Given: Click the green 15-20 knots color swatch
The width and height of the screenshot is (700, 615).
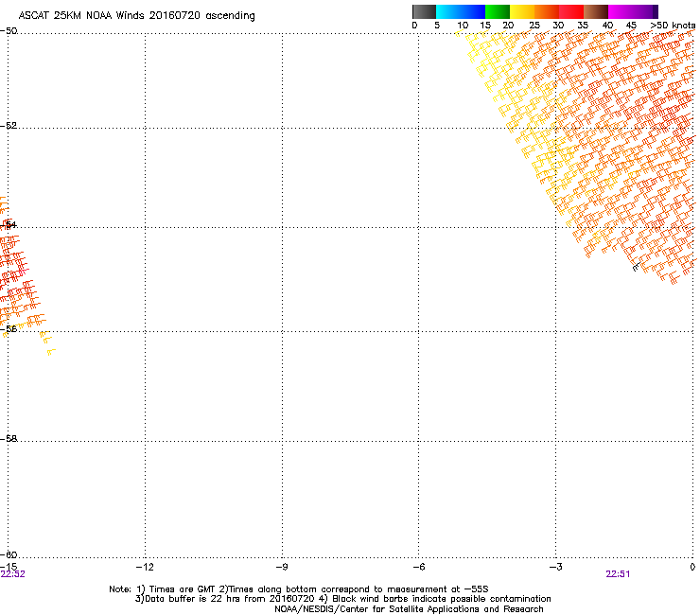Looking at the screenshot, I should [x=498, y=11].
